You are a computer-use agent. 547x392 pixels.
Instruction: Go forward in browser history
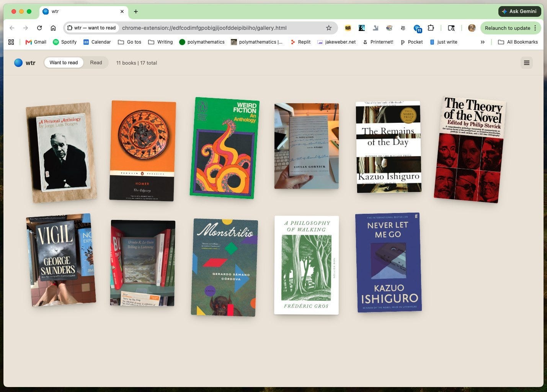click(25, 28)
